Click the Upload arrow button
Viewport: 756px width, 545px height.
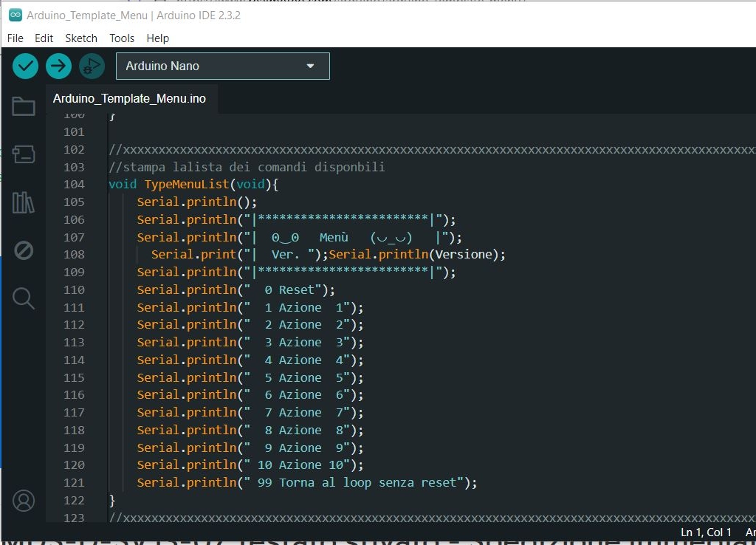click(59, 66)
